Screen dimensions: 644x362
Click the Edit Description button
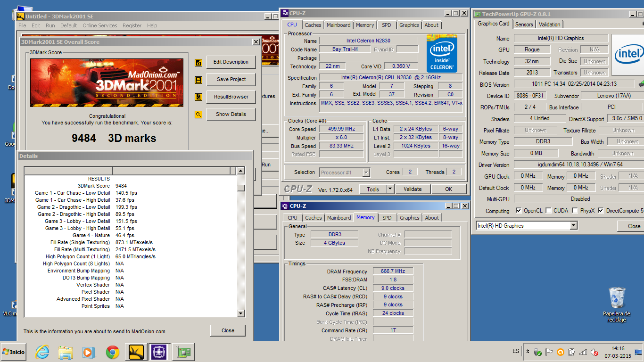[231, 62]
